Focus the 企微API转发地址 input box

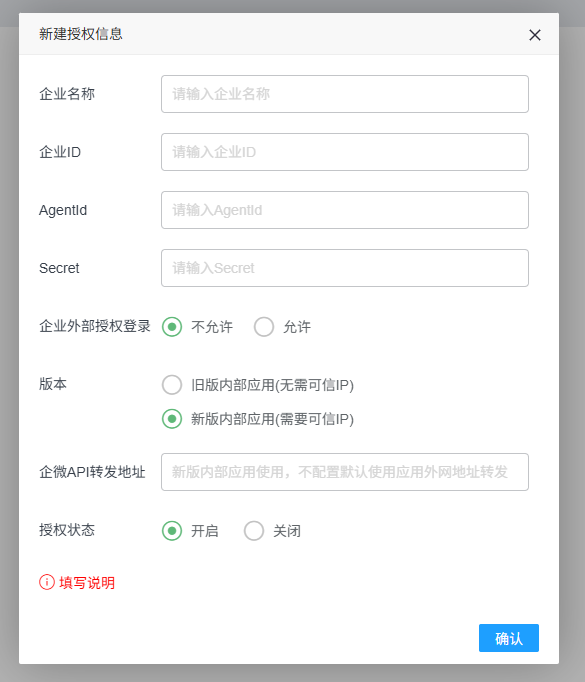pyautogui.click(x=344, y=472)
